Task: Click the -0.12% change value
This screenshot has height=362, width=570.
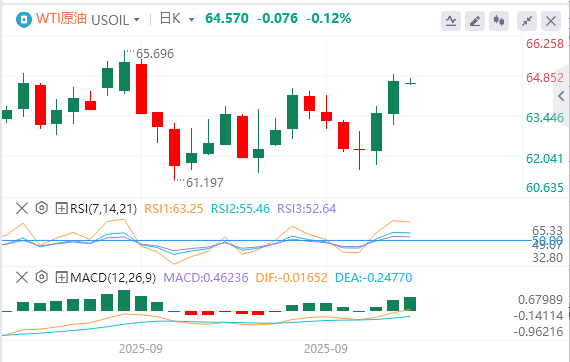Action: 329,18
